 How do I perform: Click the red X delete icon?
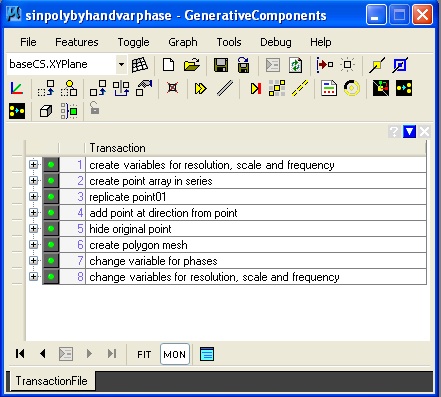pos(172,88)
